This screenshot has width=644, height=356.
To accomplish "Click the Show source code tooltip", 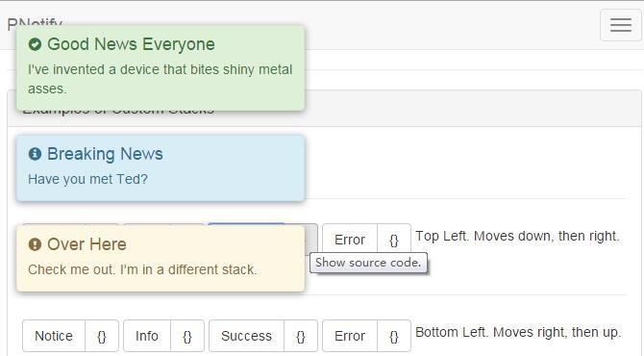I will coord(368,263).
